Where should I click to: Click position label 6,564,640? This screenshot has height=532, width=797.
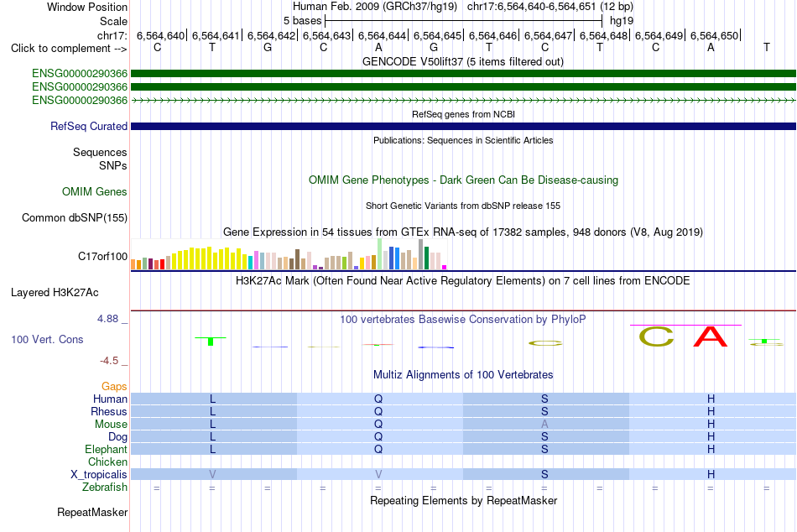click(x=160, y=35)
